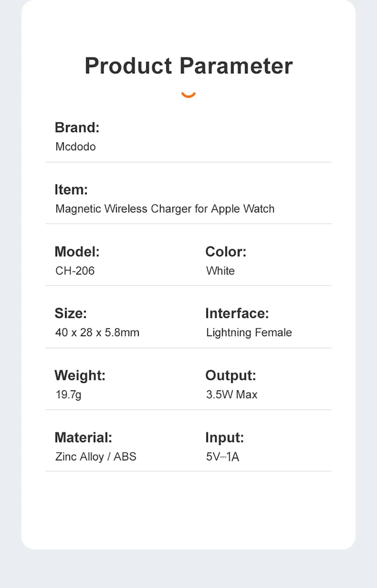Select the Interface label
Screen dimensions: 377x588
click(x=237, y=313)
